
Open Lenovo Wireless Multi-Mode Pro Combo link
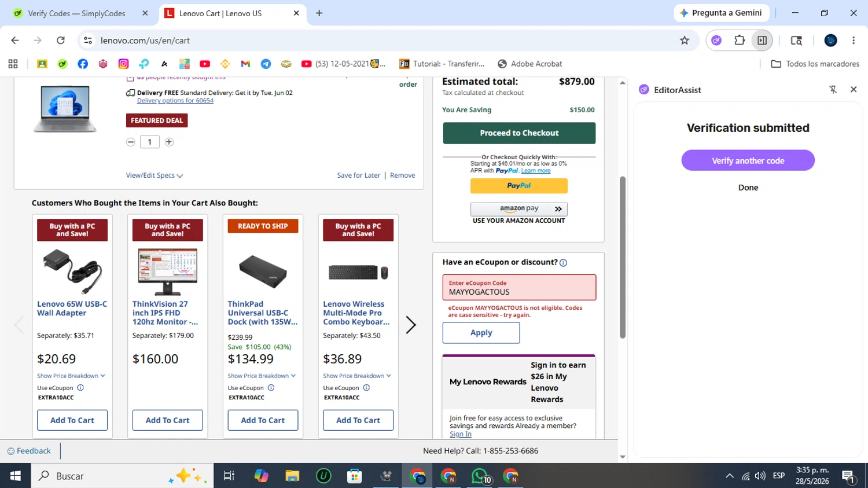pyautogui.click(x=356, y=313)
